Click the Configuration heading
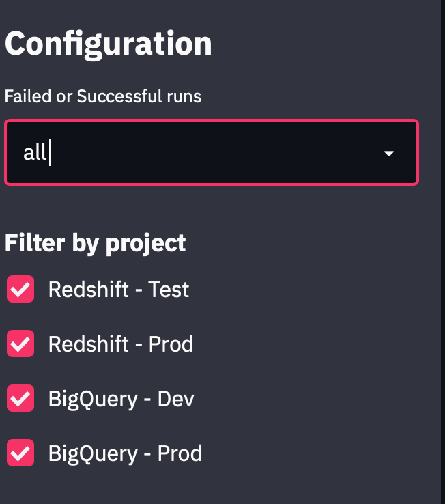This screenshot has height=504, width=445. pos(109,44)
